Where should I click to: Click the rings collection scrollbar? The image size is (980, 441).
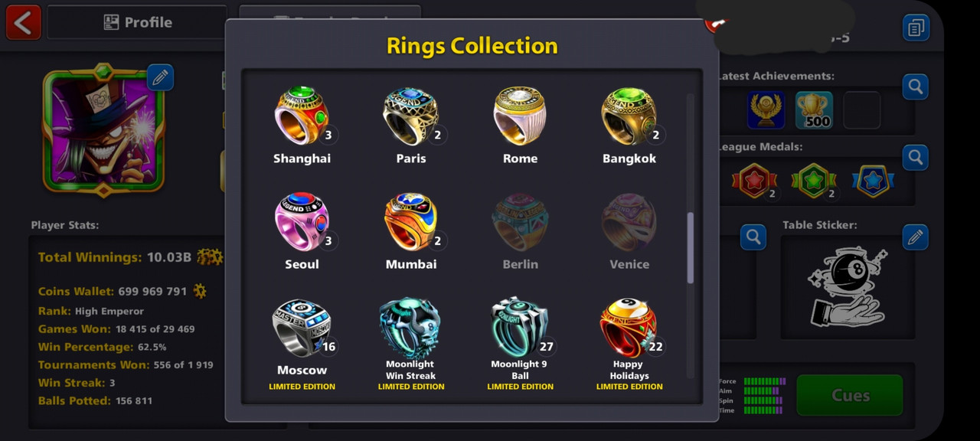[690, 248]
